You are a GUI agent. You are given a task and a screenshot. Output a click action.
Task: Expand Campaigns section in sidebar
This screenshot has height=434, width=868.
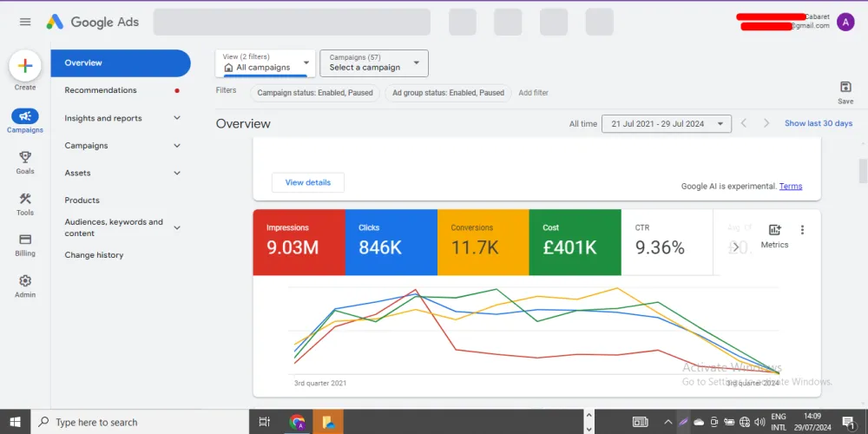177,146
